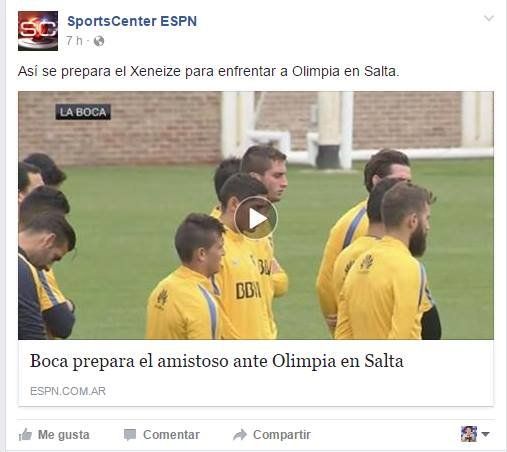Screen dimensions: 507x452
Task: Open article 'Boca prepara el amistoso' headline
Action: pos(217,361)
